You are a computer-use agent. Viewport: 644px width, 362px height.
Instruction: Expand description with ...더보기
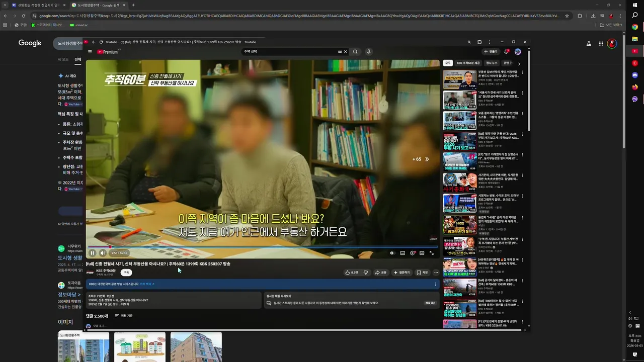pos(124,304)
